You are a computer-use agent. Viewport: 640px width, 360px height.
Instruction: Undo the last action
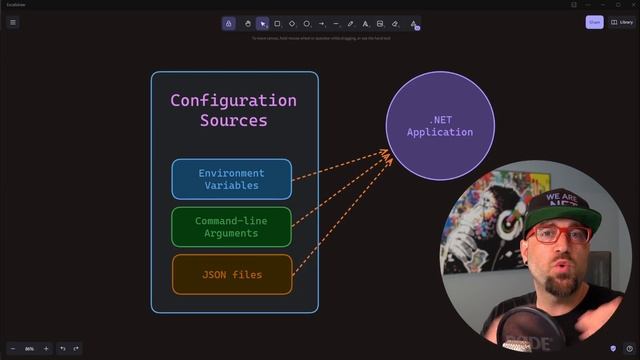[x=63, y=349]
